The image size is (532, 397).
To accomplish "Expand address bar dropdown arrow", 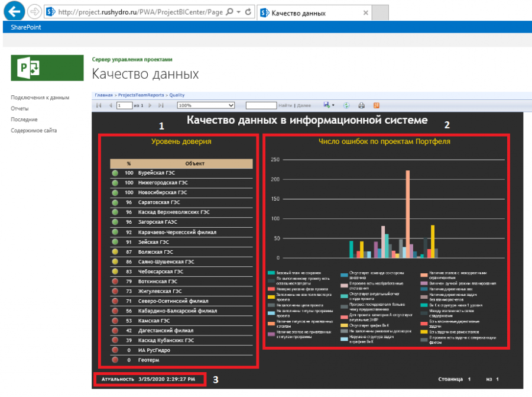I will [239, 12].
